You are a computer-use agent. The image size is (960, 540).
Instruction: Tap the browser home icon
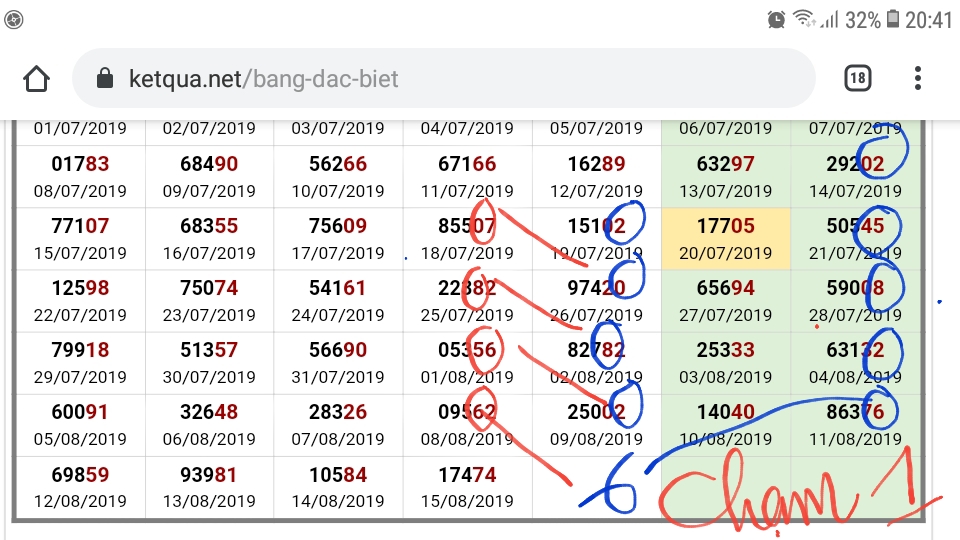pyautogui.click(x=36, y=78)
